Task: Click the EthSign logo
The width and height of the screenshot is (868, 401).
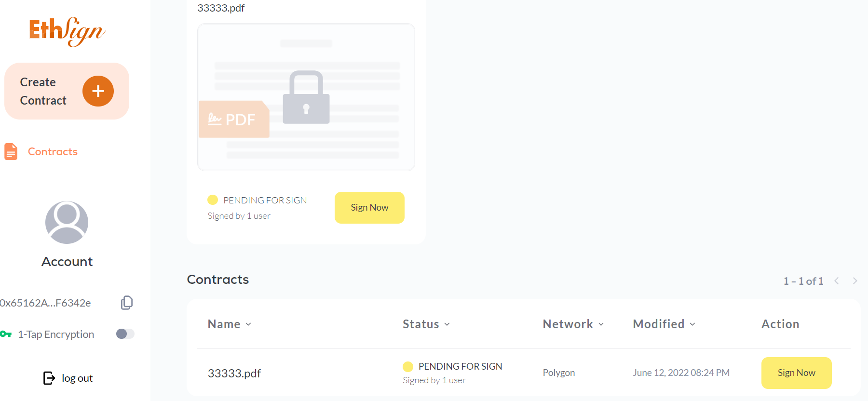Action: (x=67, y=31)
